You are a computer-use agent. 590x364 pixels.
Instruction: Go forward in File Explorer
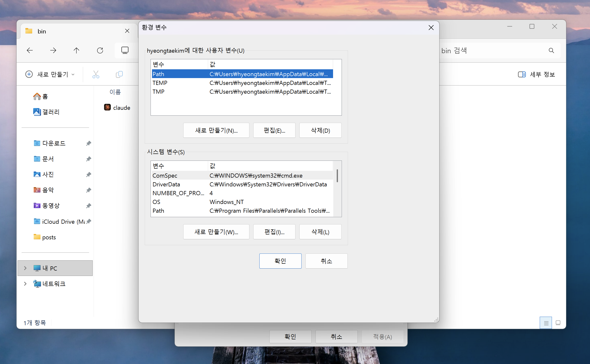53,51
